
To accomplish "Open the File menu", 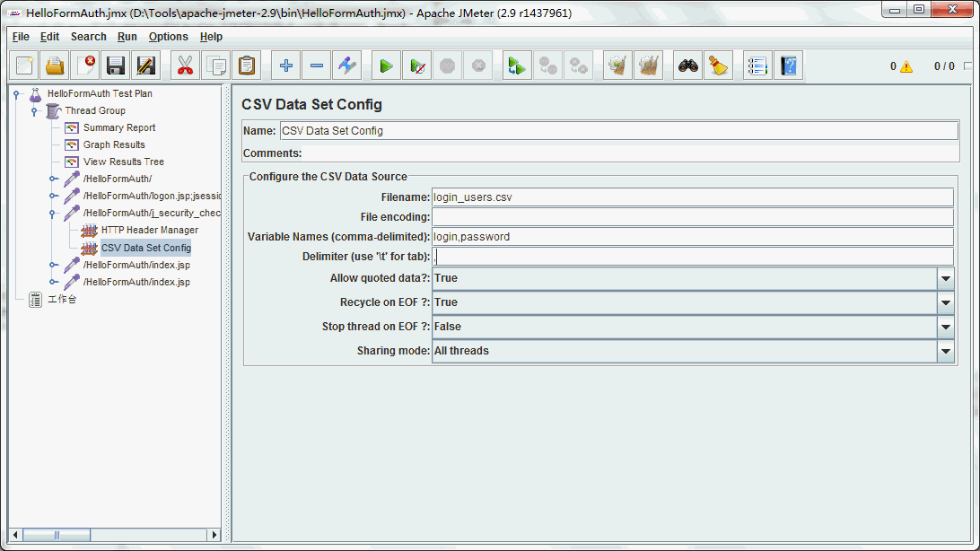I will [21, 36].
